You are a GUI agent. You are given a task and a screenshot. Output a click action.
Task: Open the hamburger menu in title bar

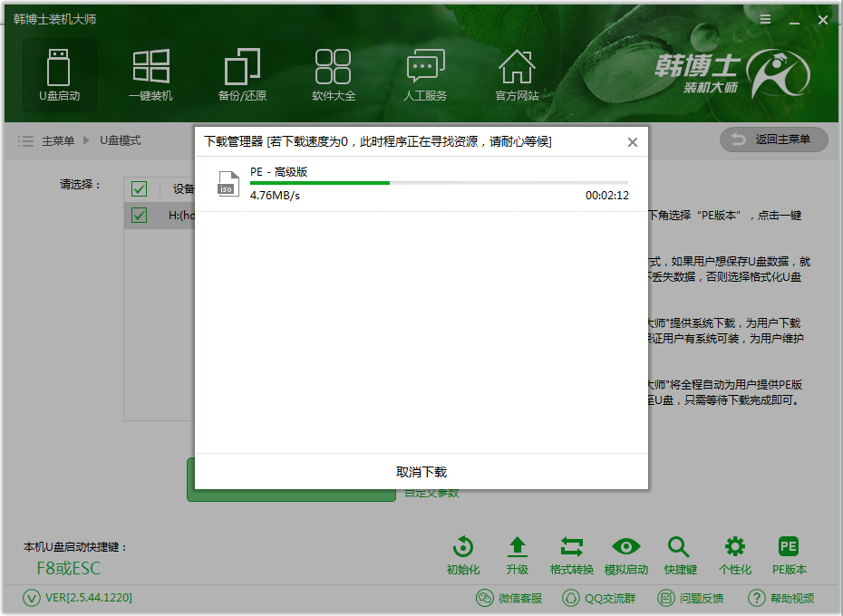766,19
